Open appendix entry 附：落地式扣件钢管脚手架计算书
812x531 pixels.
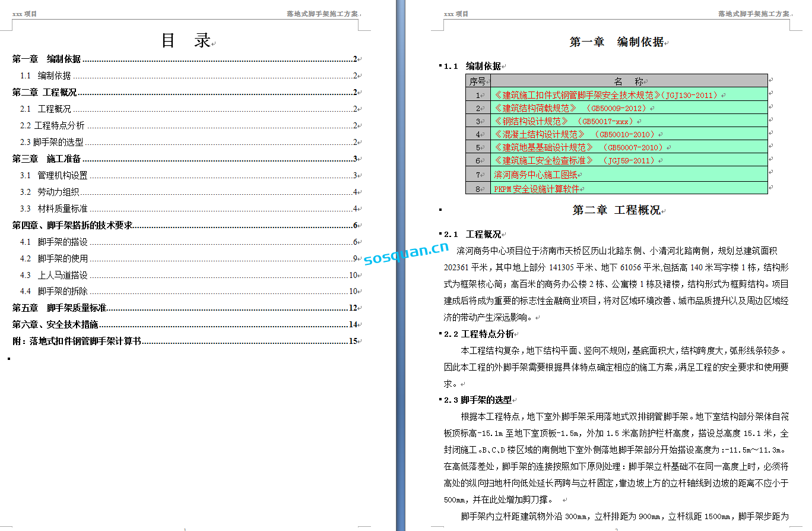[x=77, y=341]
